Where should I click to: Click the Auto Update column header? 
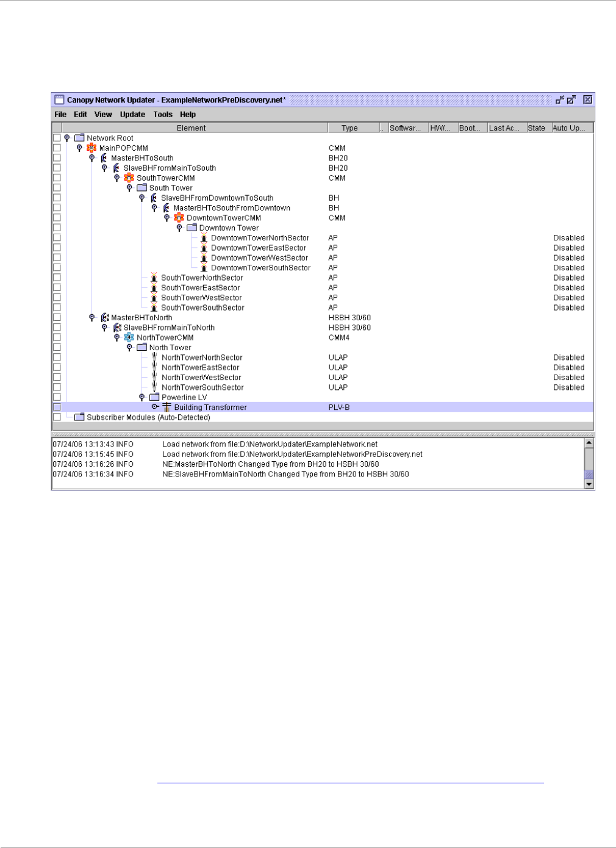pos(572,128)
